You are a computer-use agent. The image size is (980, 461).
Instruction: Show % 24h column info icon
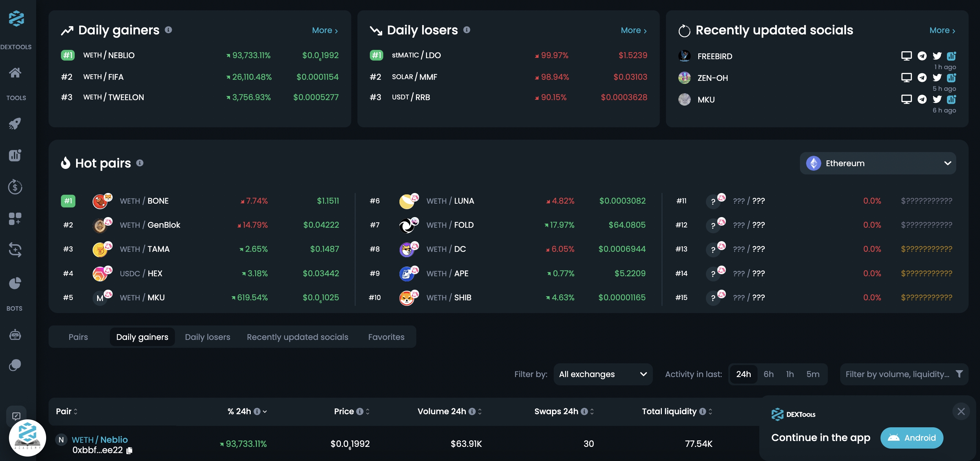(257, 411)
